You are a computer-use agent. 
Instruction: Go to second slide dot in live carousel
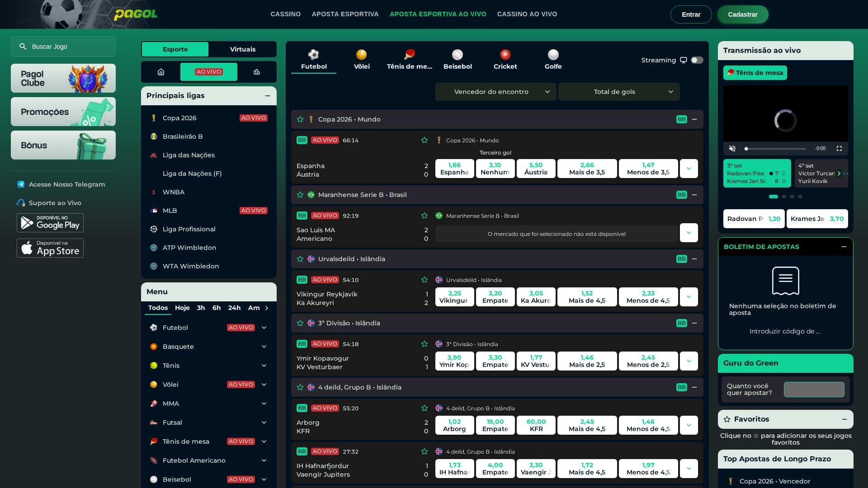click(784, 197)
